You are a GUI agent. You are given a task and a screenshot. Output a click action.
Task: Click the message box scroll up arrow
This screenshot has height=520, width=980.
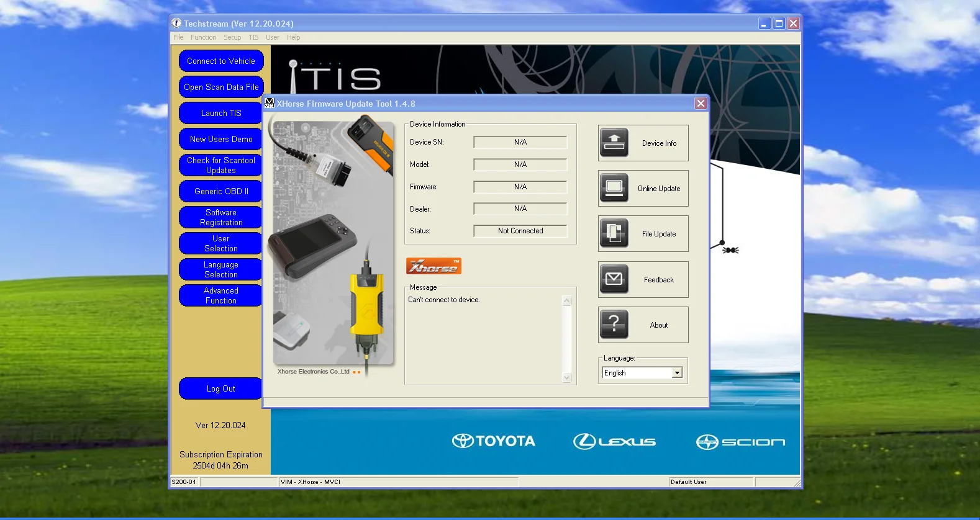click(x=566, y=301)
